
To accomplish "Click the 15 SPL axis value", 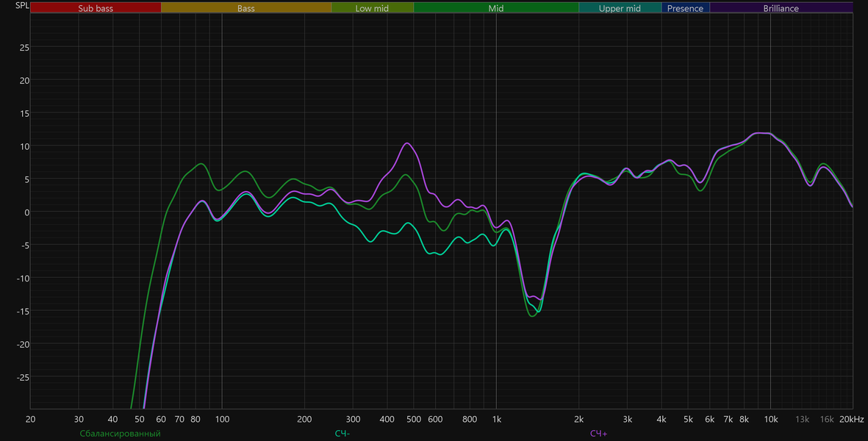I will pos(24,113).
